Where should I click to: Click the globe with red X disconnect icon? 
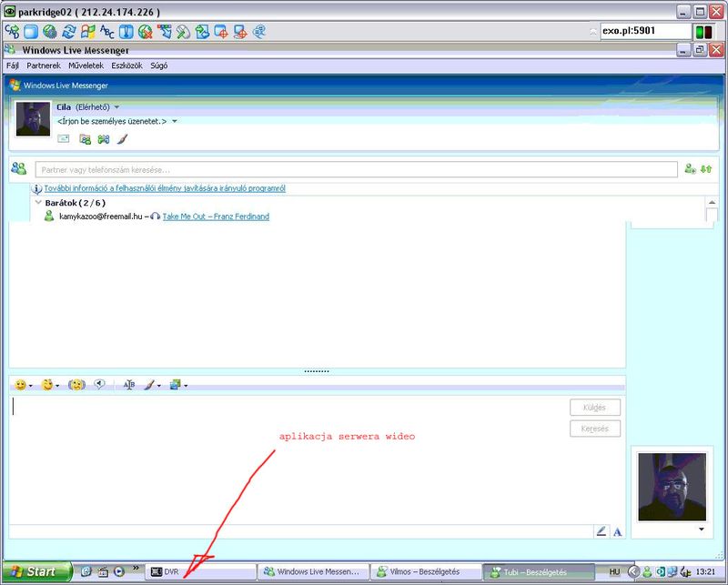[x=146, y=32]
